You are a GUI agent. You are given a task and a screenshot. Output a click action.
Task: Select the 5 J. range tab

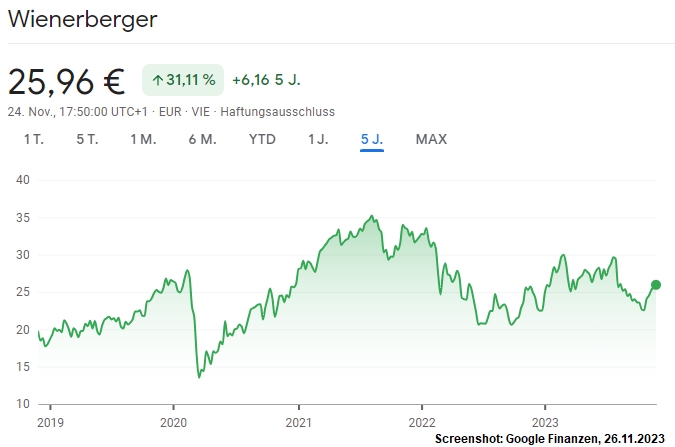pyautogui.click(x=372, y=140)
